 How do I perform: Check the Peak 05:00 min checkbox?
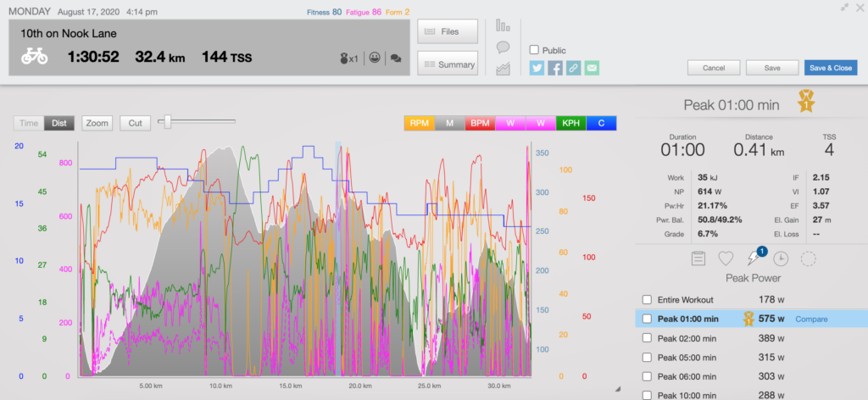point(647,358)
